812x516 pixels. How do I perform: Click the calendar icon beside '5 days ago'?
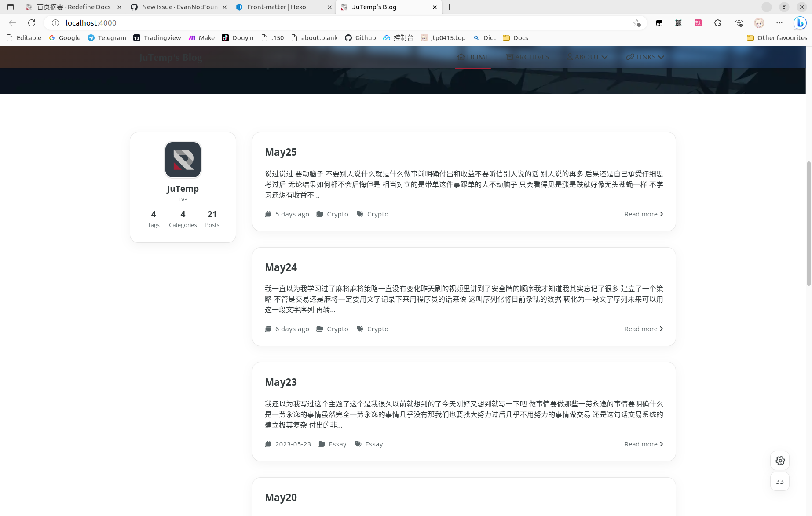(268, 214)
